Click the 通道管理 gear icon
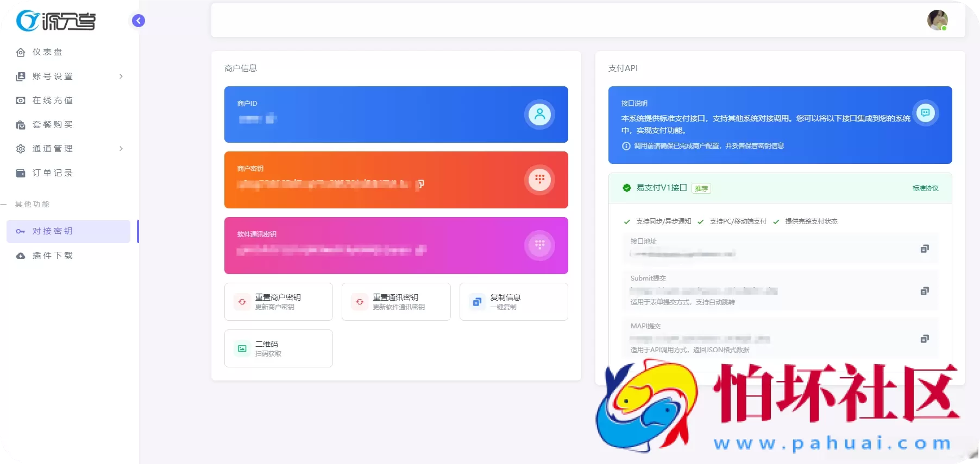This screenshot has height=464, width=980. point(21,149)
